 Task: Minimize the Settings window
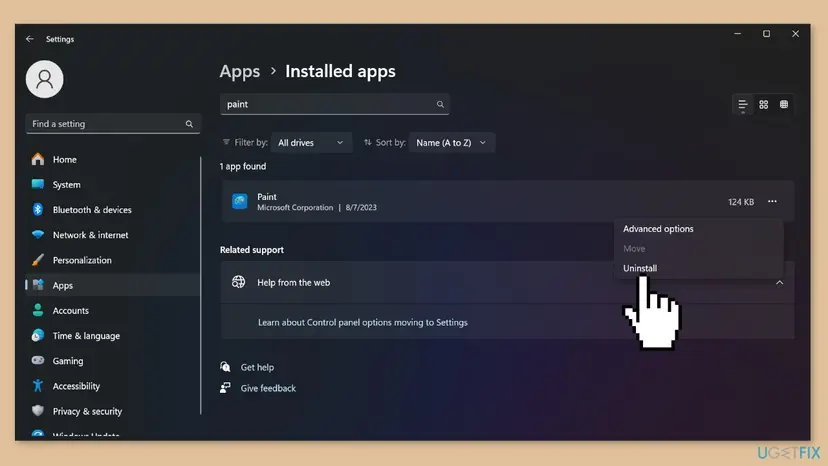click(x=738, y=34)
